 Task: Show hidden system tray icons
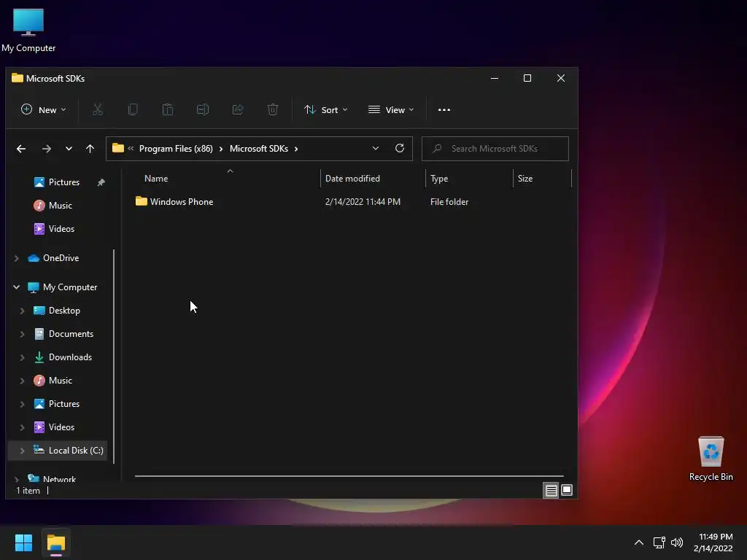coord(639,542)
